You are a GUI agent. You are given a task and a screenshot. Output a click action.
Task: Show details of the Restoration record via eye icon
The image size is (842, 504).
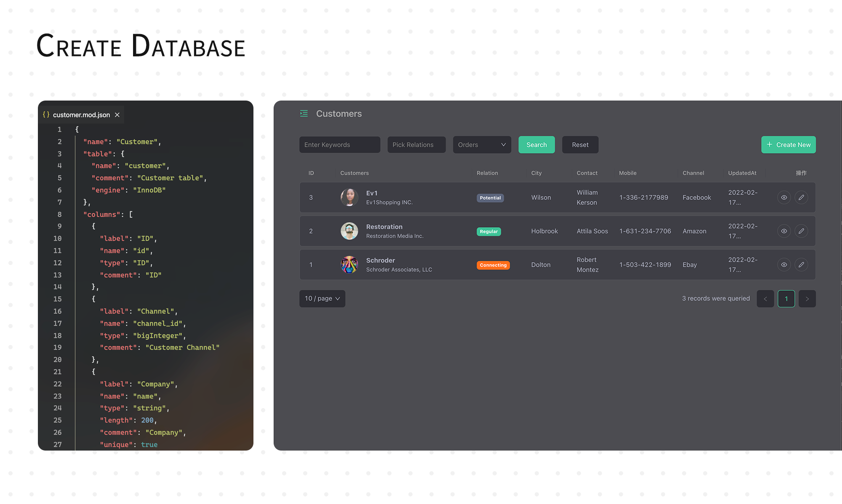click(784, 231)
